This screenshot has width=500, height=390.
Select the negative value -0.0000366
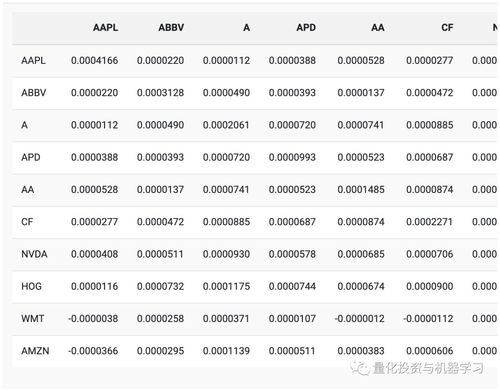pos(93,351)
